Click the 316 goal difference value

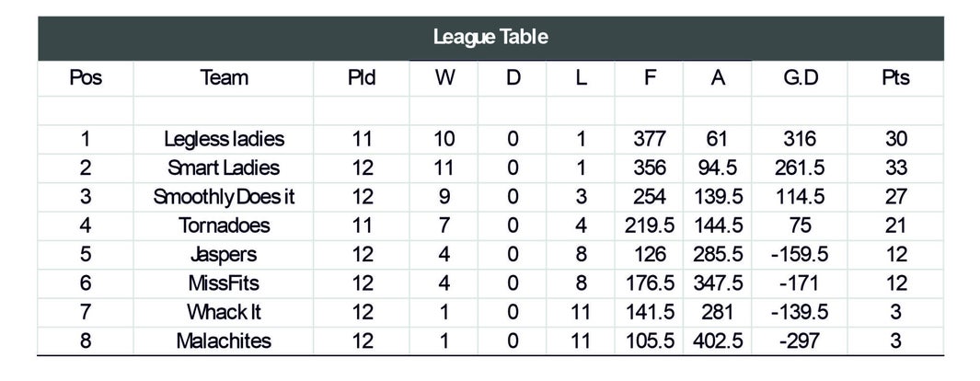[800, 139]
